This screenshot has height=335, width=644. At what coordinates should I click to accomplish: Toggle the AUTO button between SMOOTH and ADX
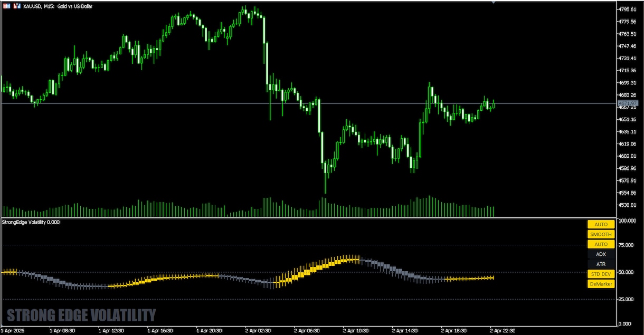[601, 244]
